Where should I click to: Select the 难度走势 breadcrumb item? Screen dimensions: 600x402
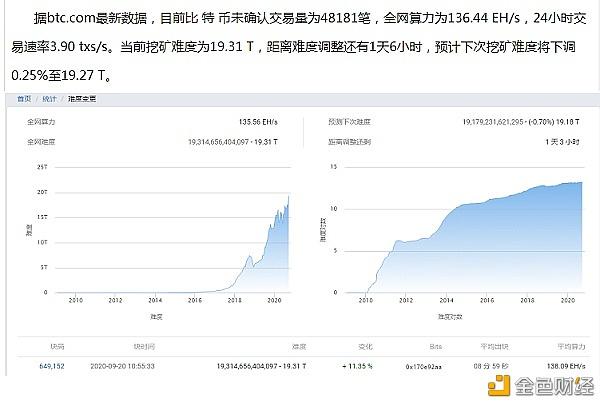click(x=82, y=99)
